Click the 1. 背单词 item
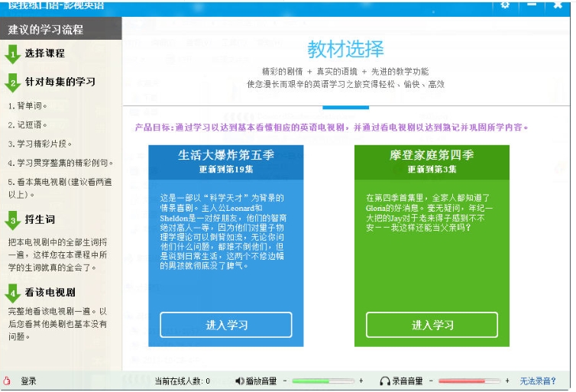Screen dimensions: 576x392 click(28, 105)
